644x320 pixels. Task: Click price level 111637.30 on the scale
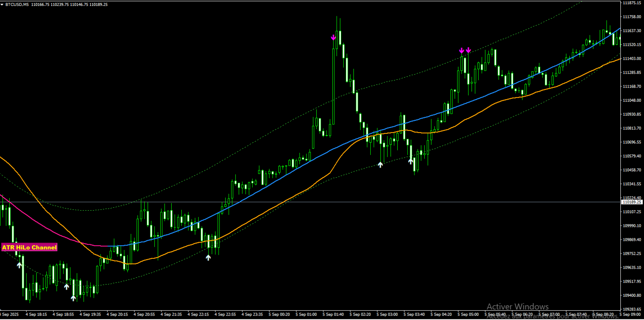coord(631,30)
